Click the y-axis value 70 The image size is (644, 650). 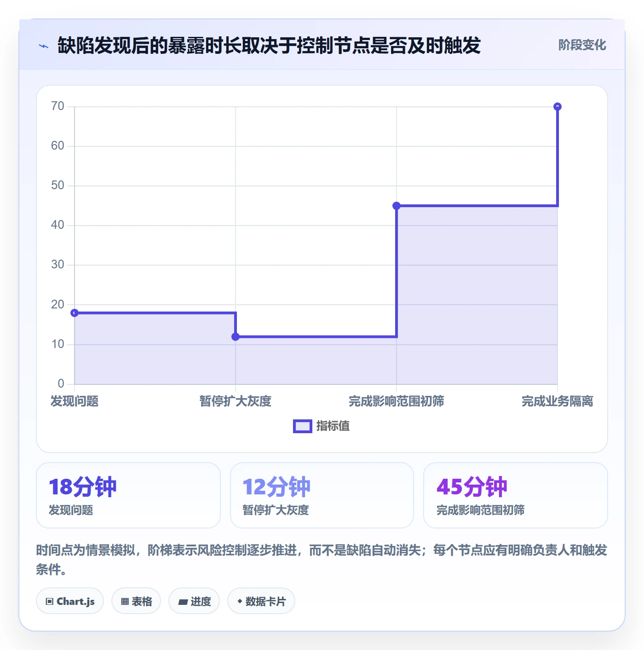pyautogui.click(x=57, y=106)
